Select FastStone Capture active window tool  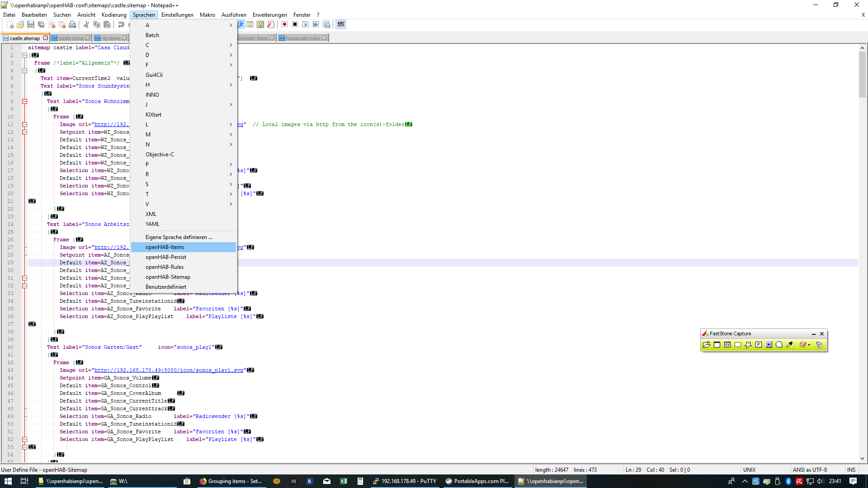point(717,345)
